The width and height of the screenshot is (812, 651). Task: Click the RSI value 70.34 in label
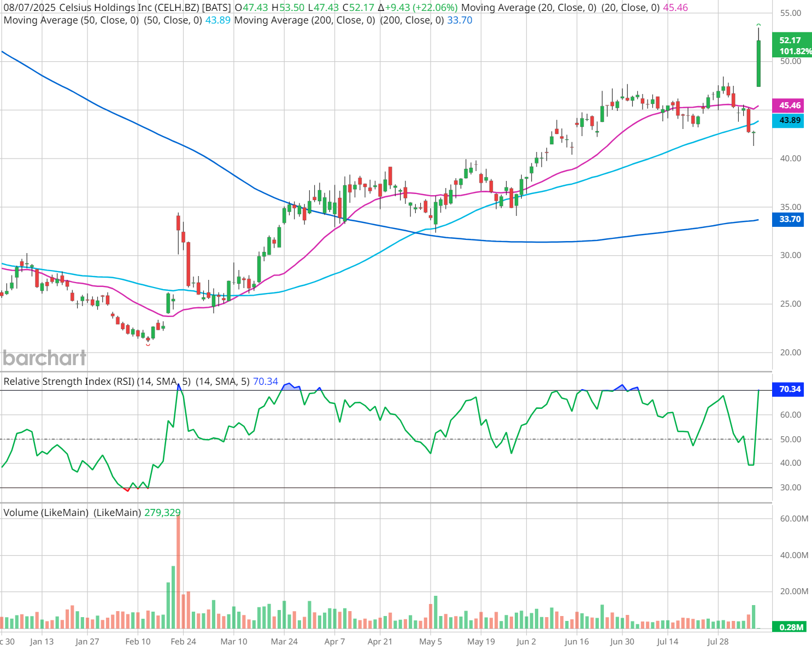266,382
